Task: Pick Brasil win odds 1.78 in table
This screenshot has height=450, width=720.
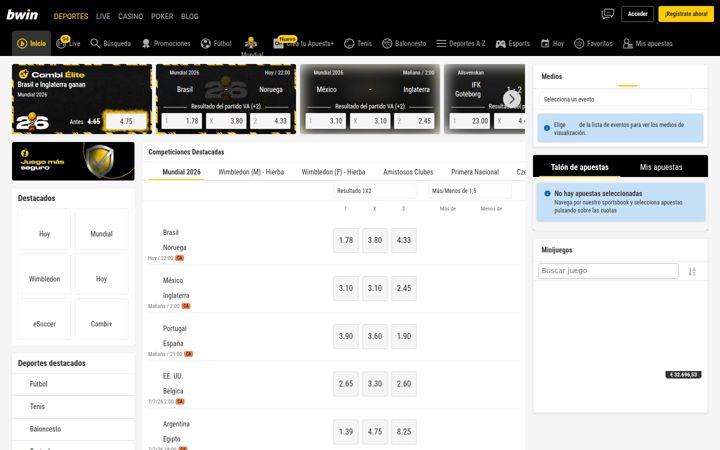Action: 346,240
